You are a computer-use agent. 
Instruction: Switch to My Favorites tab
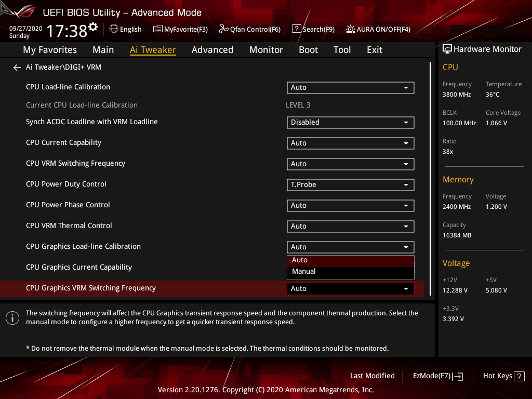point(50,50)
